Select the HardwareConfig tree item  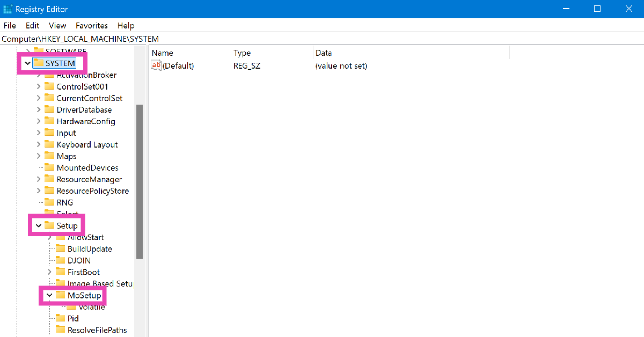[85, 121]
